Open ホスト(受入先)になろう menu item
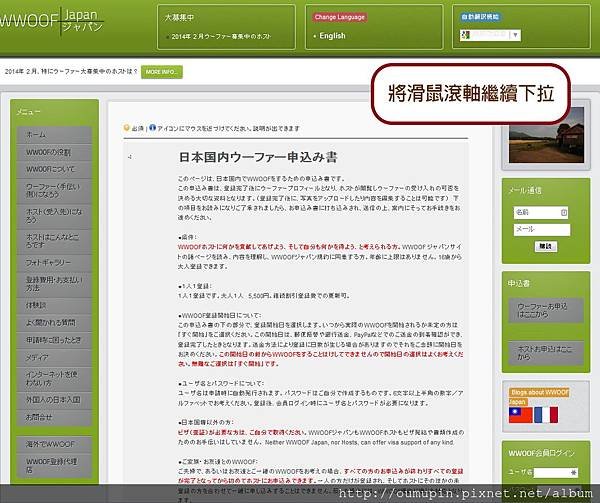The width and height of the screenshot is (600, 503). (54, 215)
